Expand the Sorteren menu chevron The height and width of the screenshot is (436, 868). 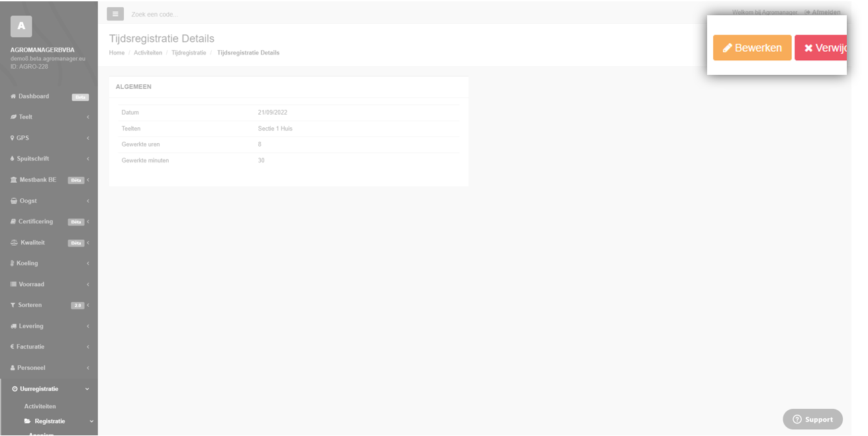coord(87,305)
